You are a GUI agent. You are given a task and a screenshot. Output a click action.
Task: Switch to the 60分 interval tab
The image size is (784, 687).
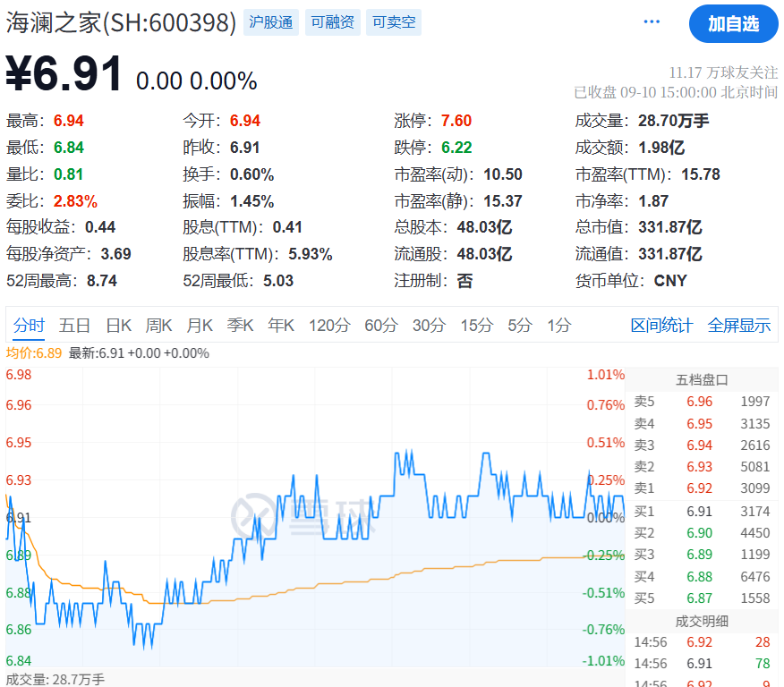click(x=381, y=325)
